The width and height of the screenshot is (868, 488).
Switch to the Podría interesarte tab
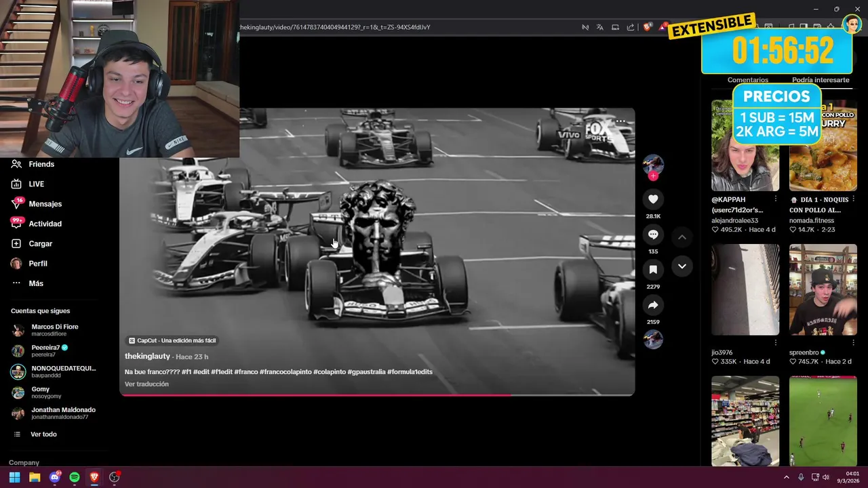821,80
